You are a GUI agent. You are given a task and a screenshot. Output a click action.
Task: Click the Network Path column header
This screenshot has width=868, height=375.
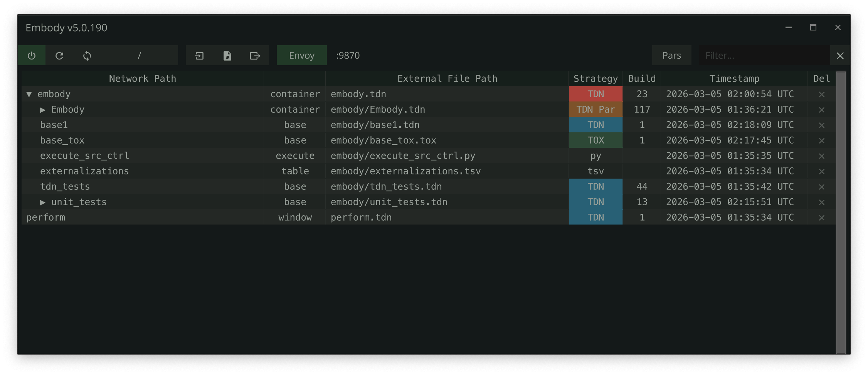pyautogui.click(x=143, y=79)
